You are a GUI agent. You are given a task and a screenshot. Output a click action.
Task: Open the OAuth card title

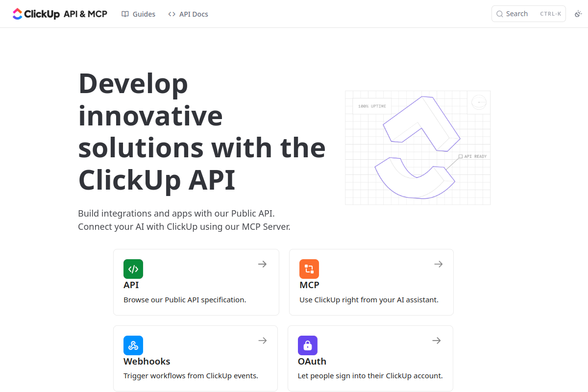point(312,361)
